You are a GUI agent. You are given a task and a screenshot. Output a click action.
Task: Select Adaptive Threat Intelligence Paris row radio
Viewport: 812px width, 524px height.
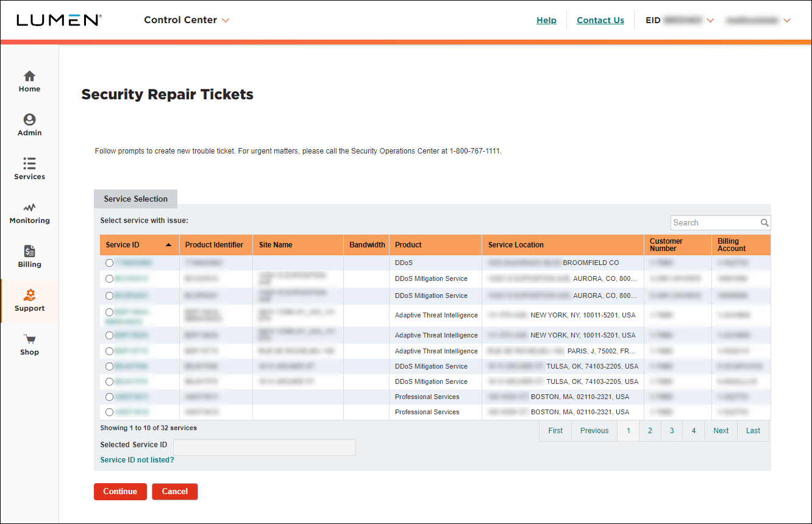pos(109,351)
